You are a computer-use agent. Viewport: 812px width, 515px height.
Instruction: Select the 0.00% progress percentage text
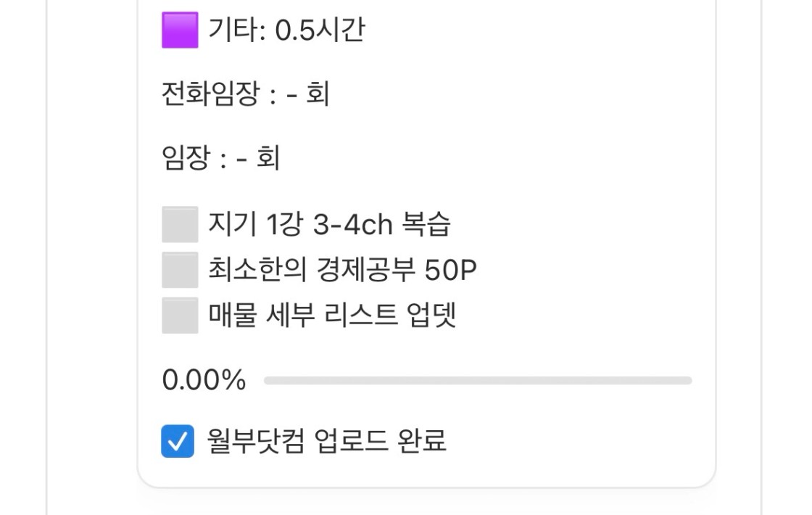click(x=204, y=380)
